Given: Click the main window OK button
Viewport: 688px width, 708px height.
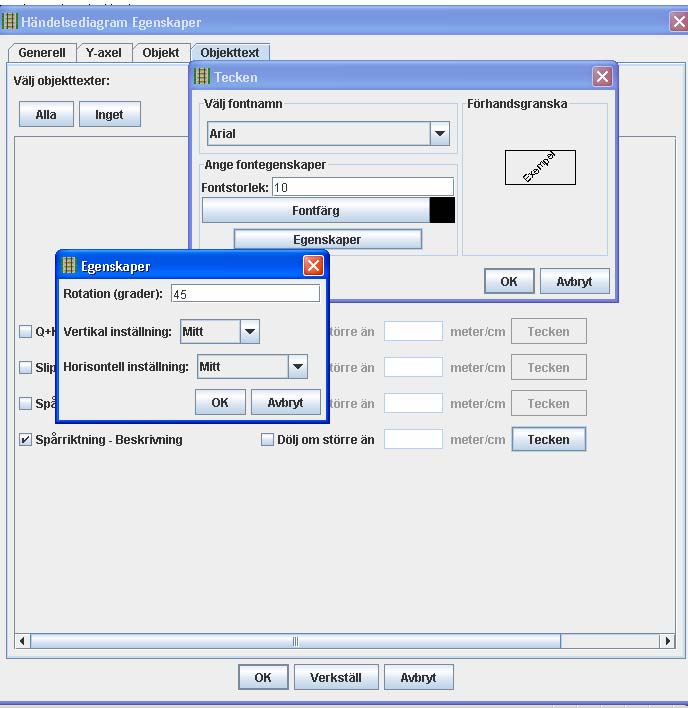Looking at the screenshot, I should pyautogui.click(x=263, y=677).
